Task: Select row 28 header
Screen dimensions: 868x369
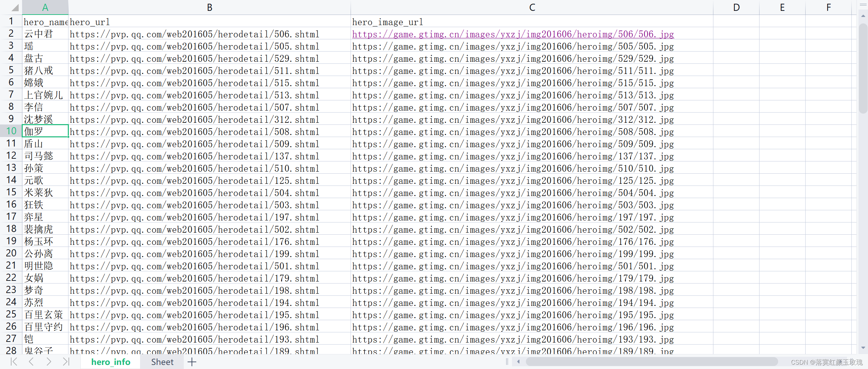Action: [11, 350]
